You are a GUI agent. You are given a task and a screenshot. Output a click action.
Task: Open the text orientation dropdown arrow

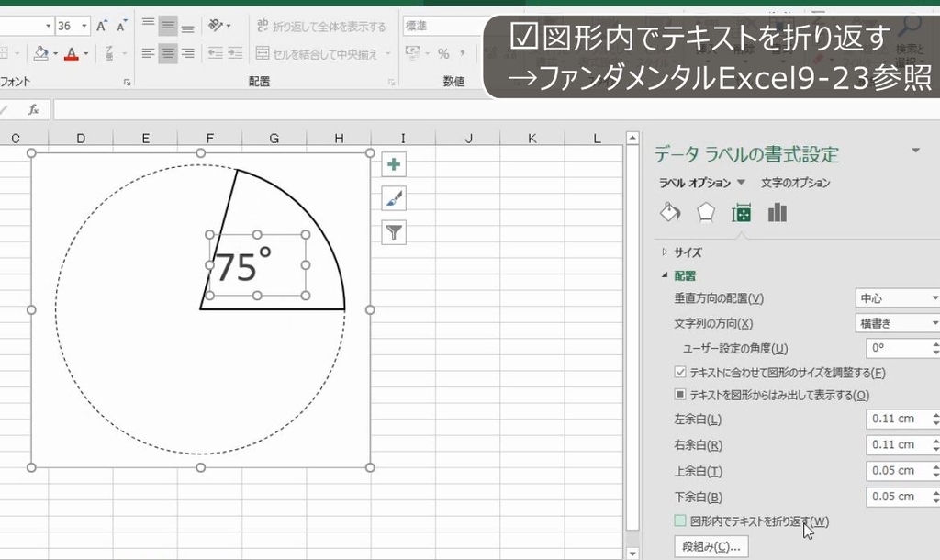pos(229,26)
